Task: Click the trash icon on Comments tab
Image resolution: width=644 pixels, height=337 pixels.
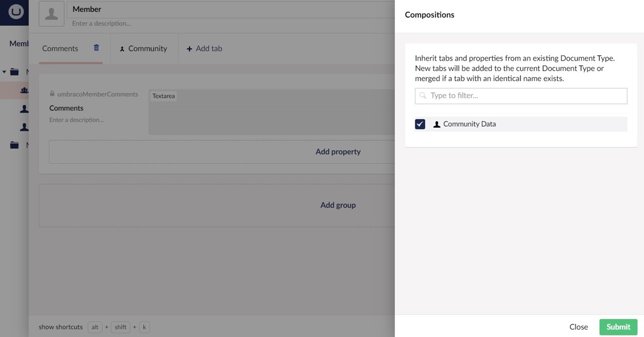Action: [x=96, y=48]
